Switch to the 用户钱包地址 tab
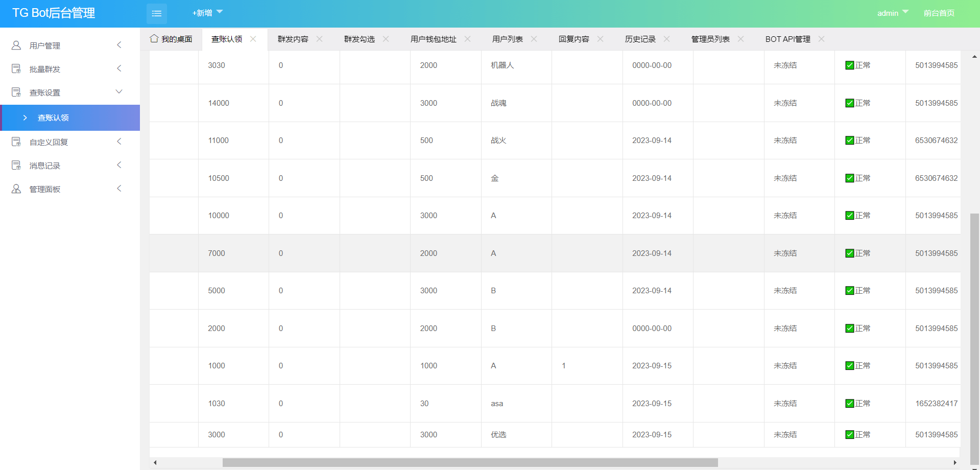 tap(433, 39)
